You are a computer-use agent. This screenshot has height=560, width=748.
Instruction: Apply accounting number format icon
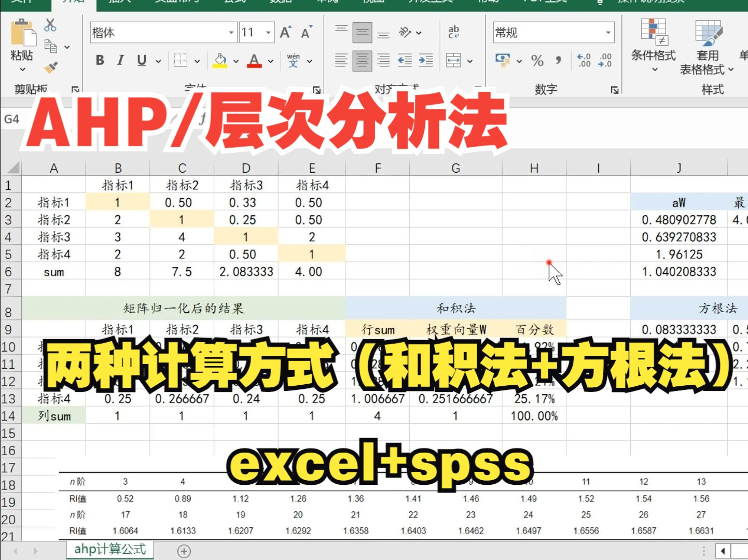coord(503,60)
